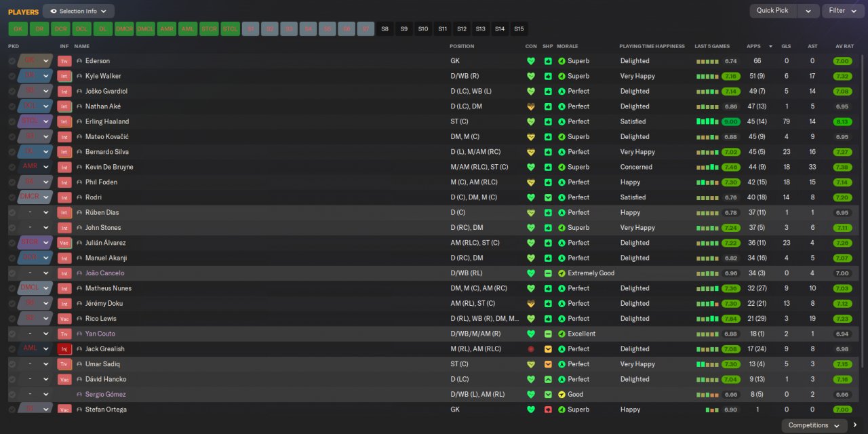Screen dimensions: 868x434
Task: Sort by the MORALE column header
Action: coord(567,46)
